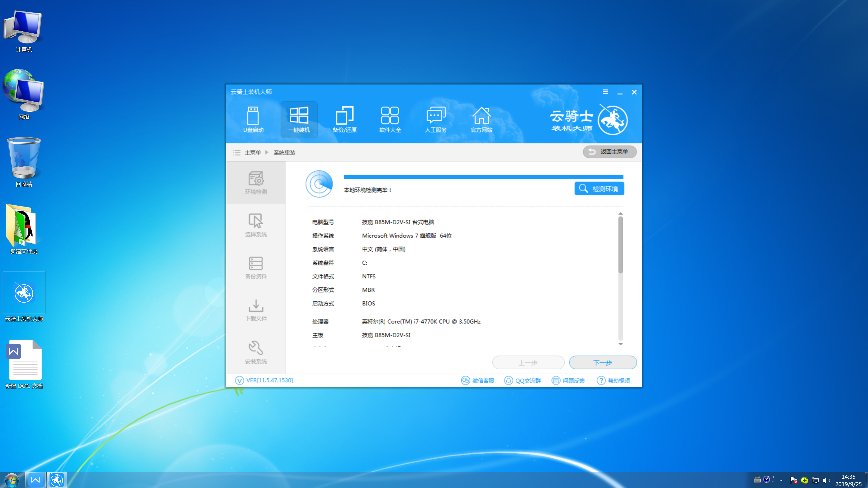This screenshot has height=488, width=868.
Task: Open 软件大全 software center
Action: [x=390, y=120]
